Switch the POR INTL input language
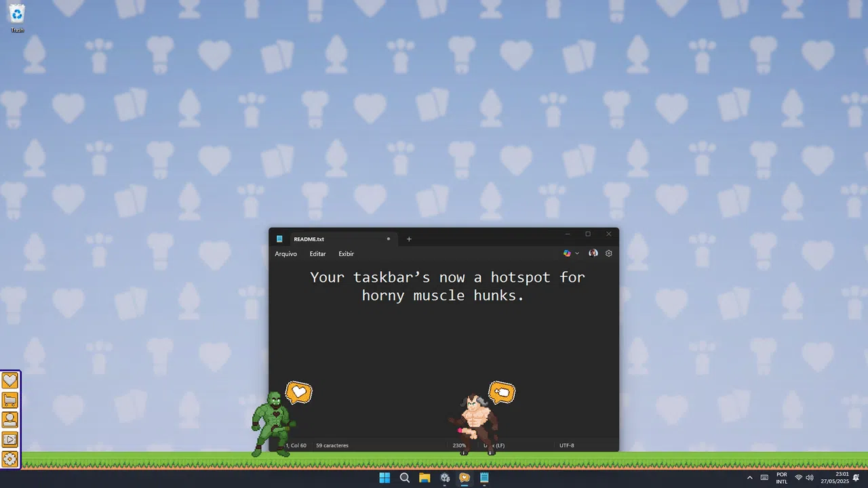This screenshot has width=868, height=488. [782, 478]
